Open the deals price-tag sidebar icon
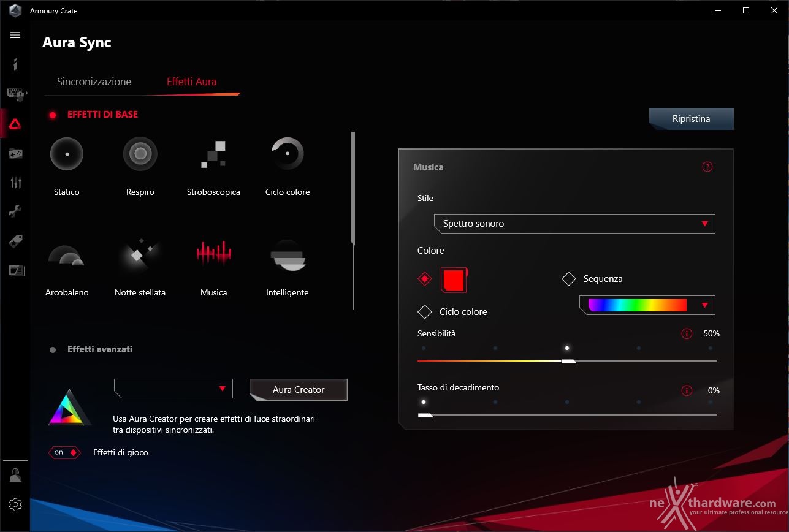The width and height of the screenshot is (789, 532). coord(15,241)
